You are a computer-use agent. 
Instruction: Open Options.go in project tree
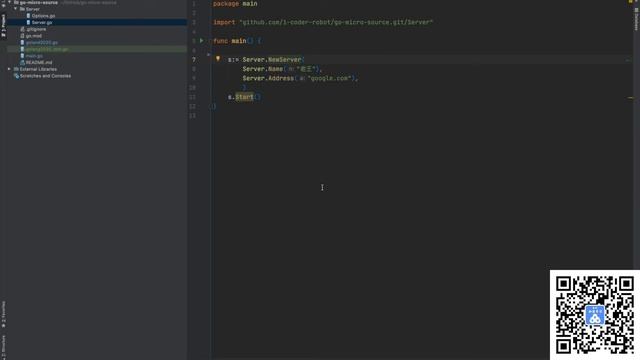point(43,16)
